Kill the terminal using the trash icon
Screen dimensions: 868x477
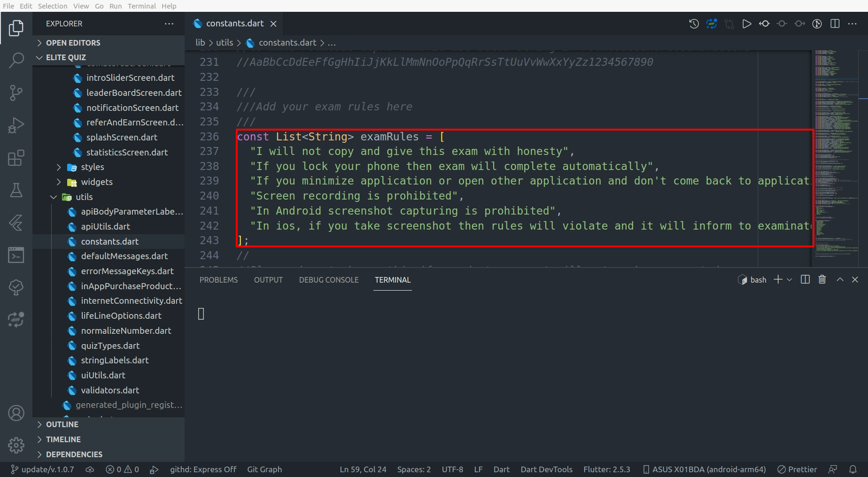coord(822,280)
